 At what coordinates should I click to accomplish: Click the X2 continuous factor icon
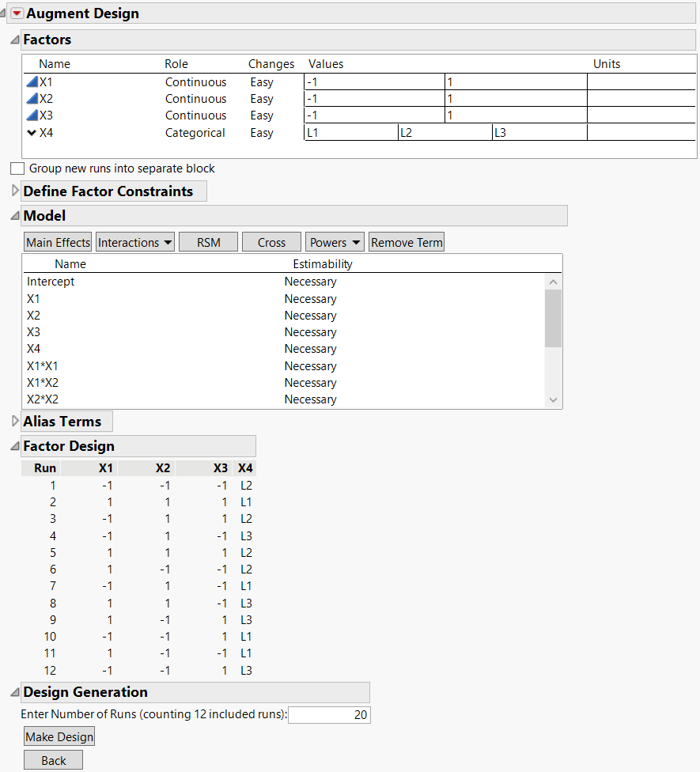coord(32,98)
